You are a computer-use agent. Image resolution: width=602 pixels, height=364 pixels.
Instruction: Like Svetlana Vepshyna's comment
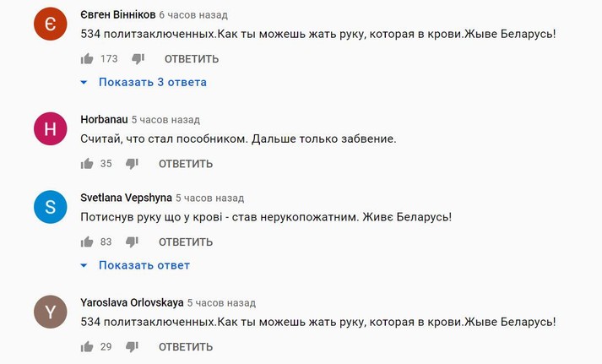pyautogui.click(x=87, y=242)
